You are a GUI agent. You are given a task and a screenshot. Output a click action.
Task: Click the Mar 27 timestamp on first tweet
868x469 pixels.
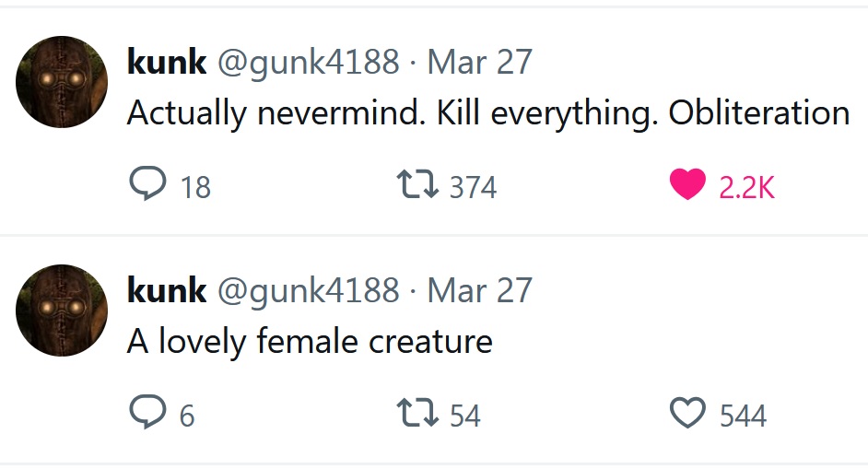(x=479, y=63)
